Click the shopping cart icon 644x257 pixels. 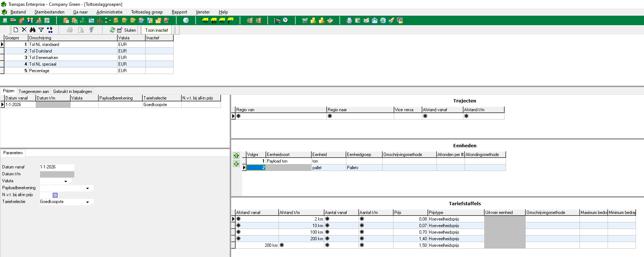pyautogui.click(x=305, y=20)
